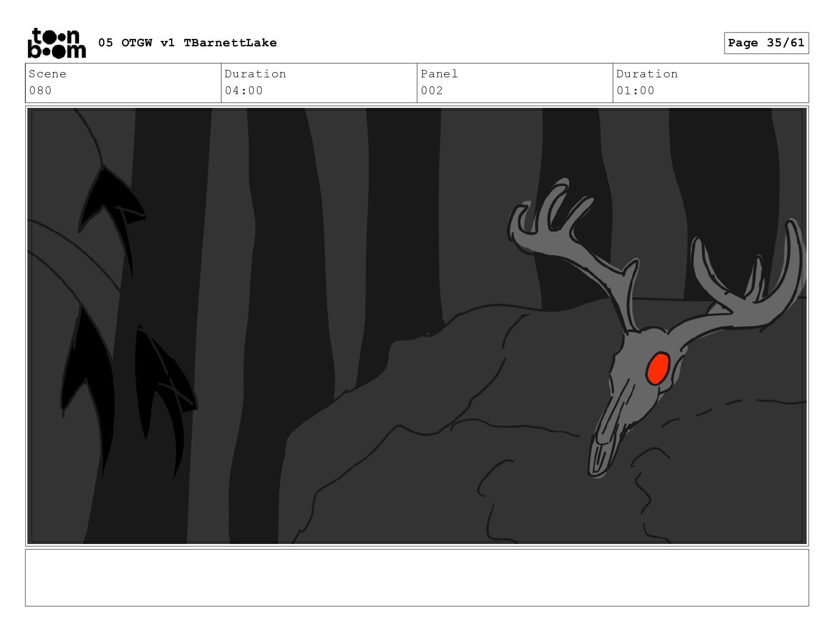Viewport: 834px width, 644px height.
Task: Click the Toon Boom logo
Action: [x=56, y=43]
